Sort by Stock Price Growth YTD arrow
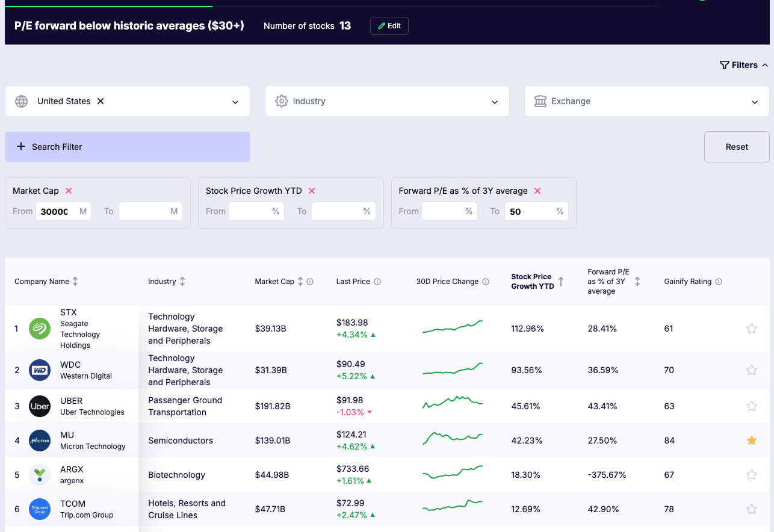Image resolution: width=774 pixels, height=532 pixels. coord(561,282)
